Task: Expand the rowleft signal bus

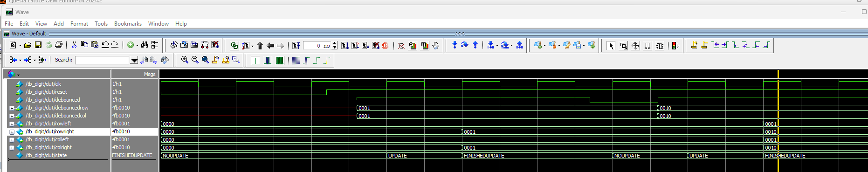Action: coord(12,124)
